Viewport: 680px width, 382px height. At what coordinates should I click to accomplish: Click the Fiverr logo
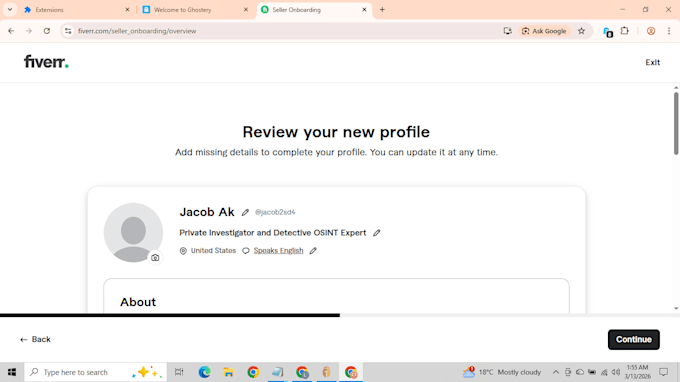click(x=46, y=62)
